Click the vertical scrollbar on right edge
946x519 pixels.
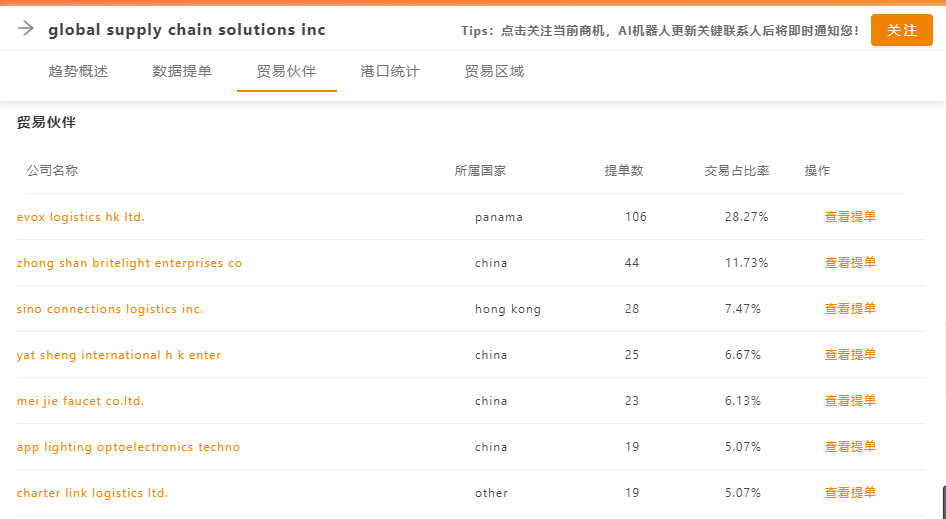pyautogui.click(x=944, y=358)
